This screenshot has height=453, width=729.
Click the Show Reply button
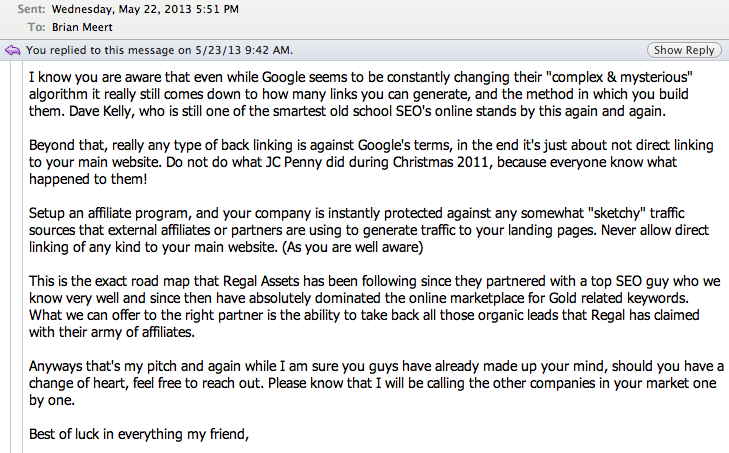click(684, 50)
